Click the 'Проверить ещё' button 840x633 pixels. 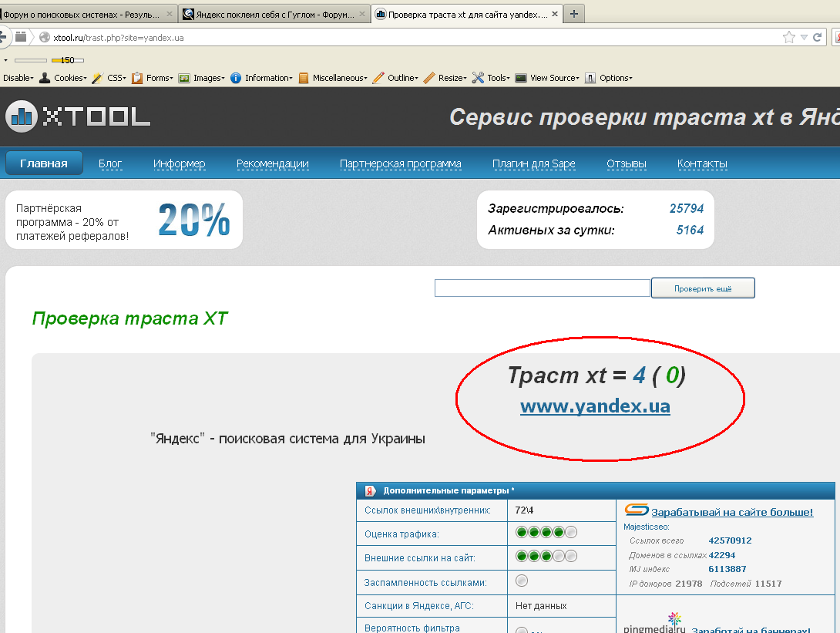703,288
